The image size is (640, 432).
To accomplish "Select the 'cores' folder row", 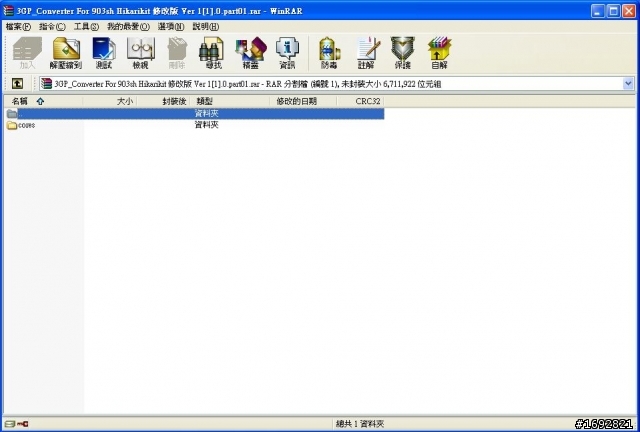I will (194, 125).
